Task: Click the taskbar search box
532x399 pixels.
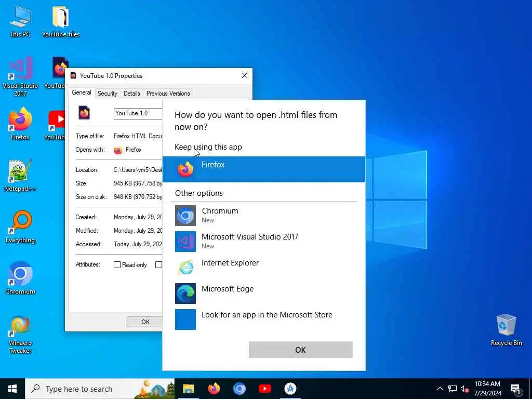Action: point(100,389)
